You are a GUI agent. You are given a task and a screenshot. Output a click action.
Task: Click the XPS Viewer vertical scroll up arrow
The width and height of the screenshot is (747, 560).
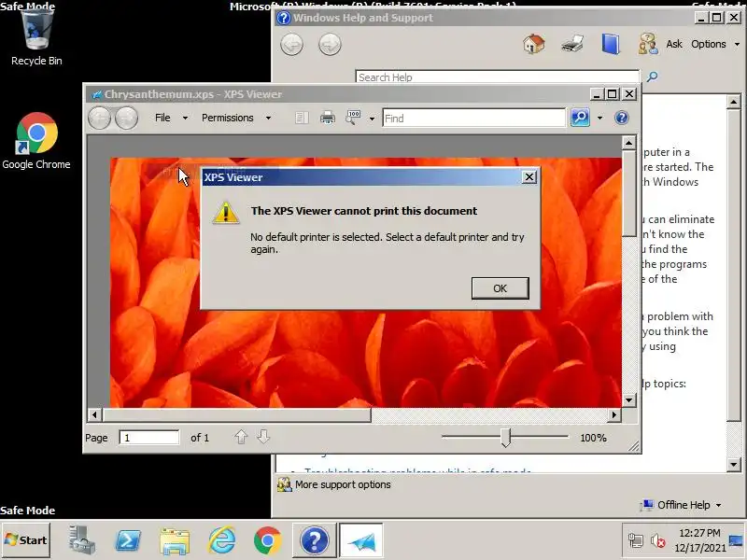point(628,143)
